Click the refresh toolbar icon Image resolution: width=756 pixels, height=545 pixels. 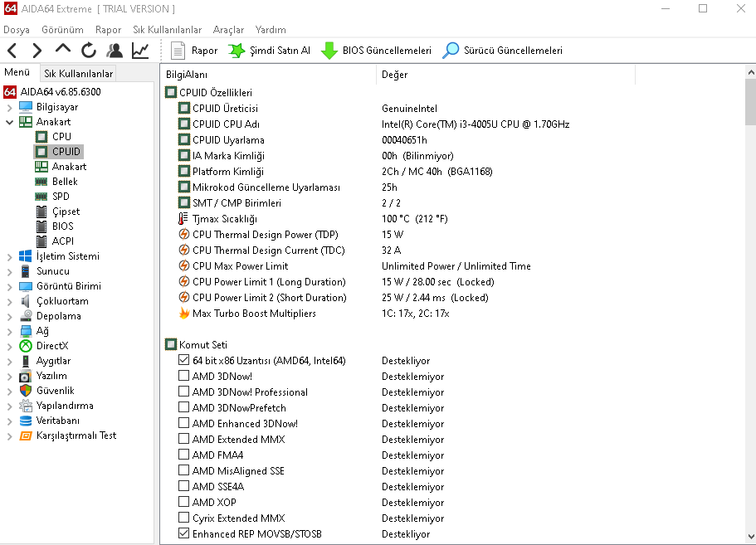[x=89, y=50]
